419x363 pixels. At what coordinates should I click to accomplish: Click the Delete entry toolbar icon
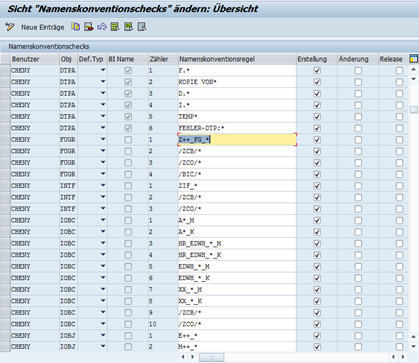tap(89, 27)
